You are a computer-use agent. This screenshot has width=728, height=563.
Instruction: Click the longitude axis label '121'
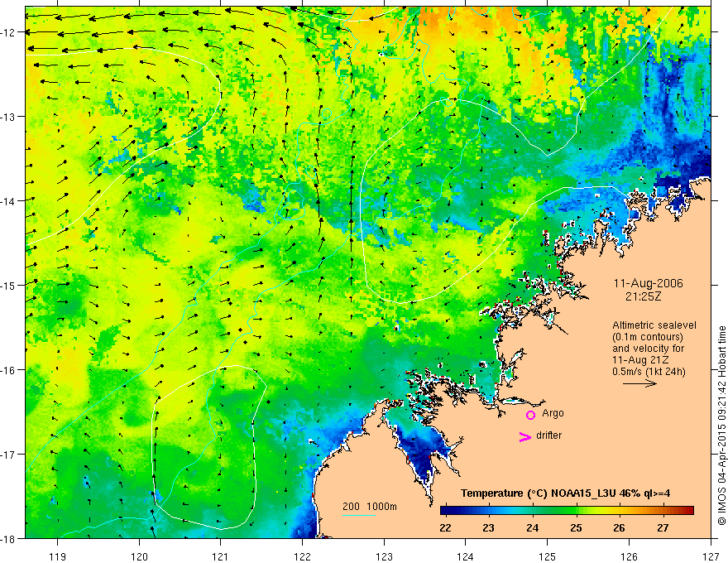[221, 556]
